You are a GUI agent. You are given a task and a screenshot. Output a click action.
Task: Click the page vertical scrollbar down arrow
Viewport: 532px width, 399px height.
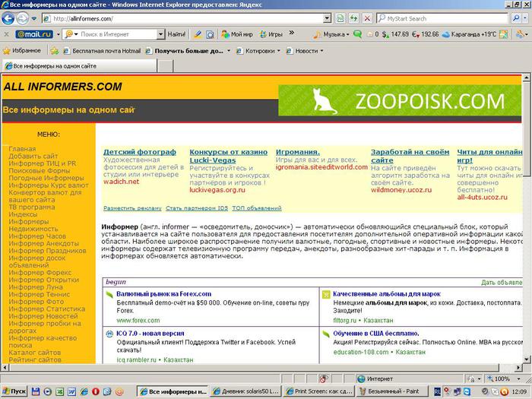click(526, 359)
